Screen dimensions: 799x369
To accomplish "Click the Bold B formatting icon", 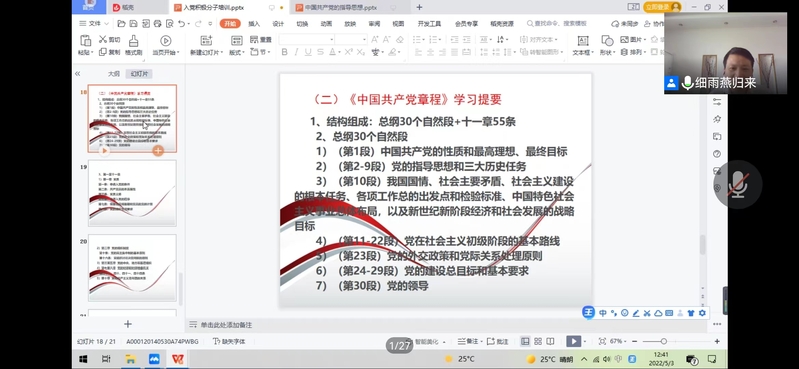I will (284, 52).
